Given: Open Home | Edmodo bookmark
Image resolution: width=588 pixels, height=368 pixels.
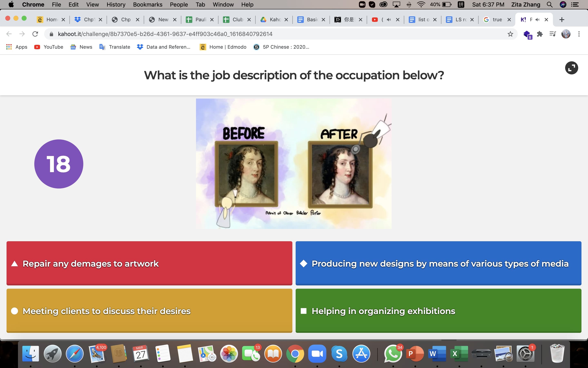Looking at the screenshot, I should [x=223, y=47].
